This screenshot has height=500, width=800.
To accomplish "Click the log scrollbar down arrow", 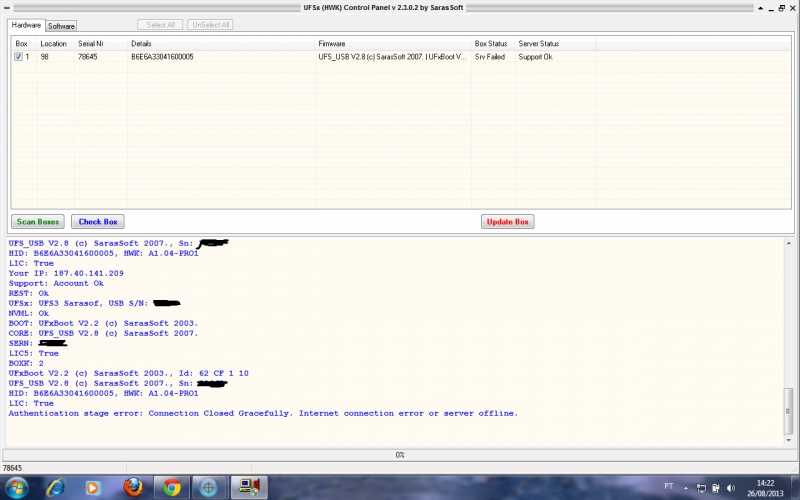I will click(789, 440).
